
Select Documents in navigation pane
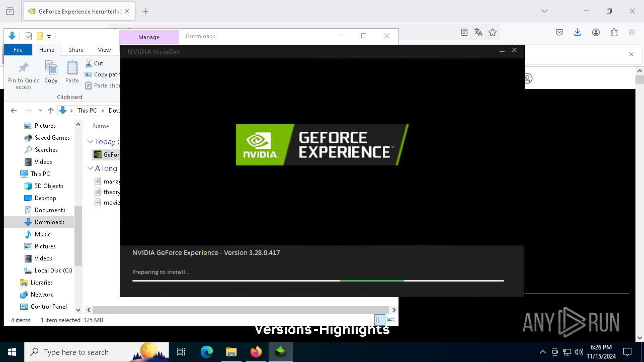pos(50,210)
